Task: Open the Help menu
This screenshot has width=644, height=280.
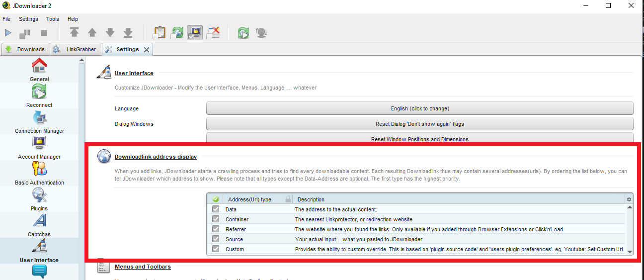Action: click(x=73, y=19)
